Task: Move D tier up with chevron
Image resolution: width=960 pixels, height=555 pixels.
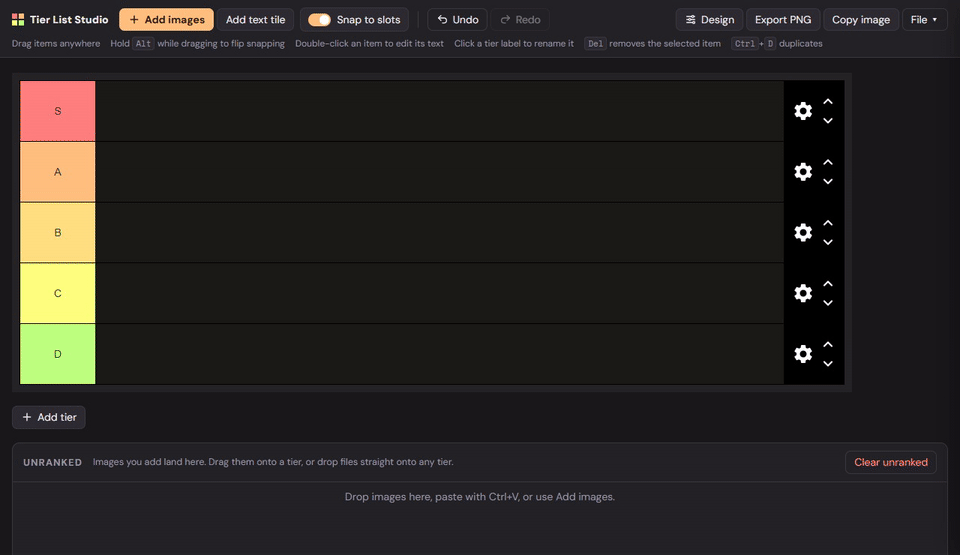Action: coord(828,344)
